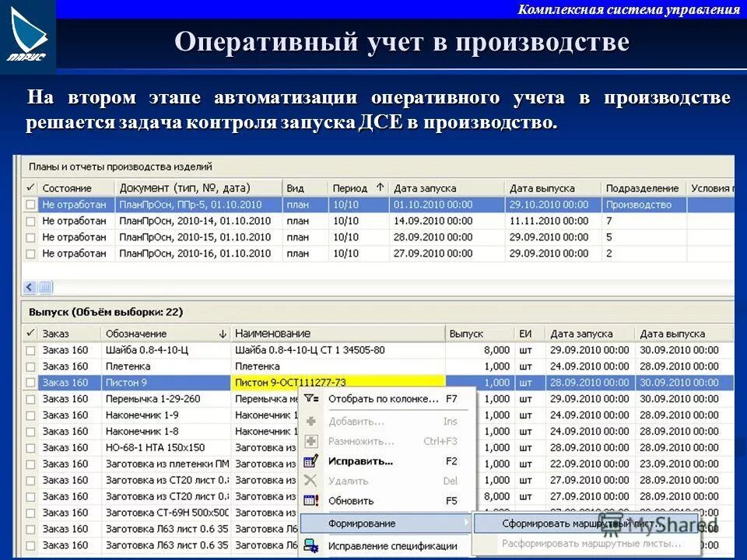Image resolution: width=747 pixels, height=560 pixels.
Task: Select the Заказ 160 Плетенка table row
Action: 156,366
